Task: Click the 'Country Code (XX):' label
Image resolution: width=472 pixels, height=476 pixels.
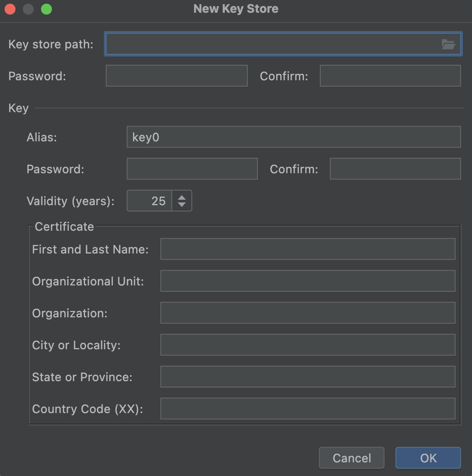Action: (x=87, y=409)
